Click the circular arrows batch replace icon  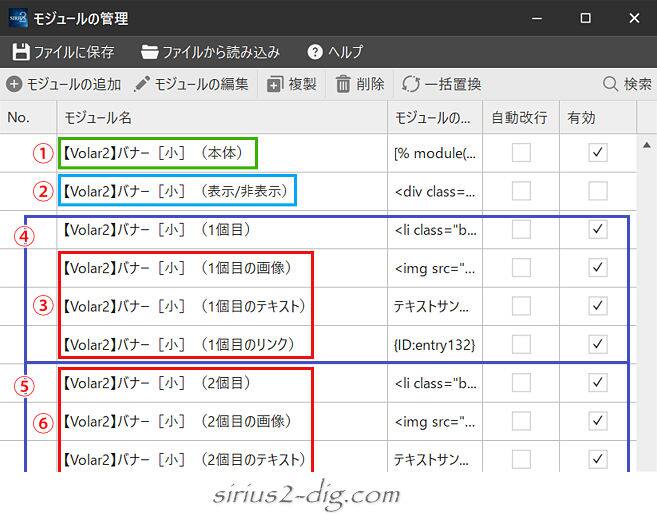tap(410, 84)
